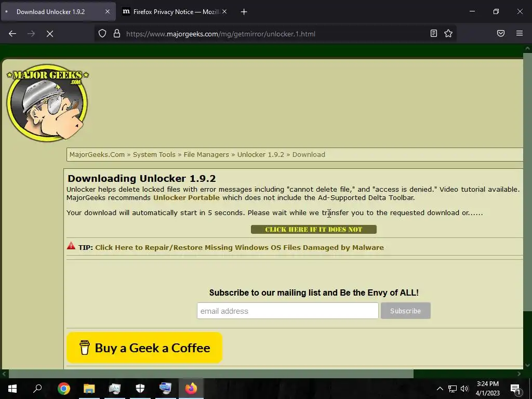Open File Managers breadcrumb link
This screenshot has height=399, width=532.
(206, 154)
